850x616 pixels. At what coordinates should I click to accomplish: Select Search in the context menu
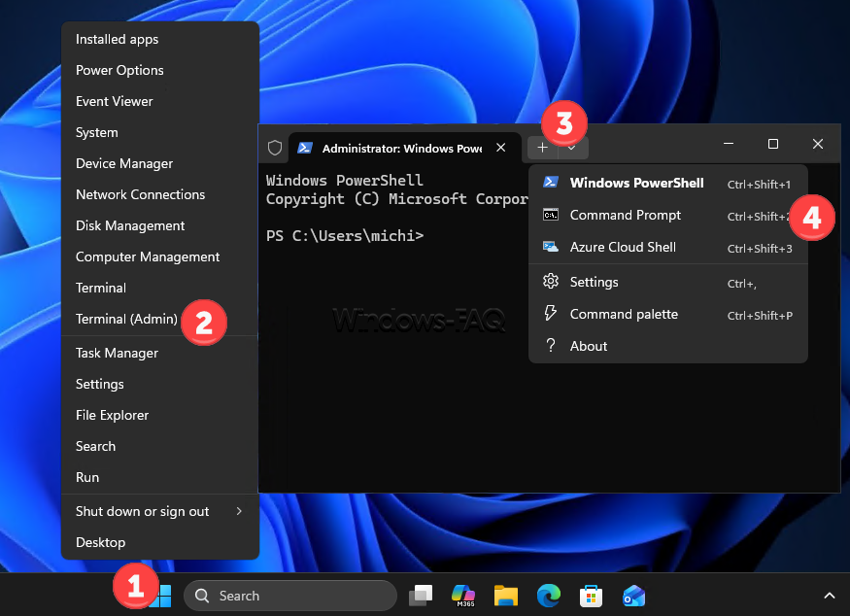coord(160,446)
